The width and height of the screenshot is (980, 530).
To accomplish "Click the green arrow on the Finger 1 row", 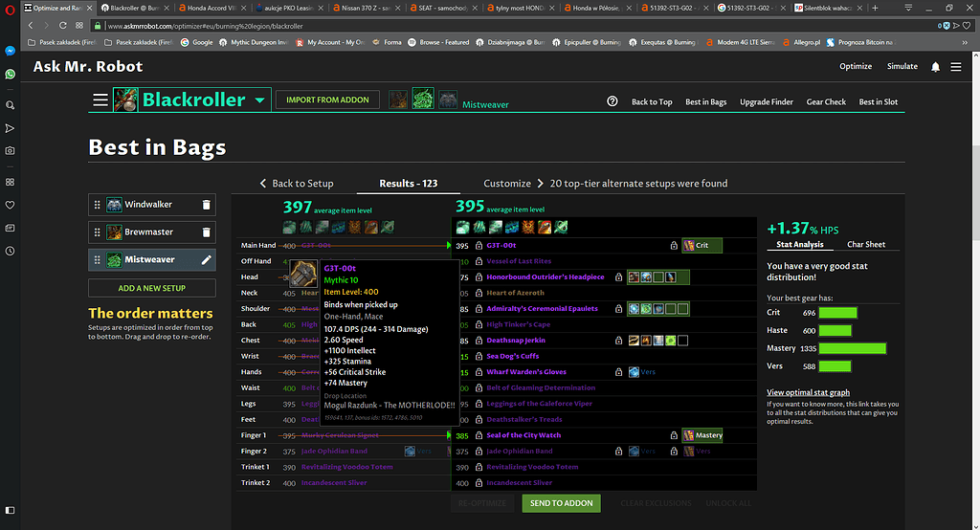I will 448,435.
